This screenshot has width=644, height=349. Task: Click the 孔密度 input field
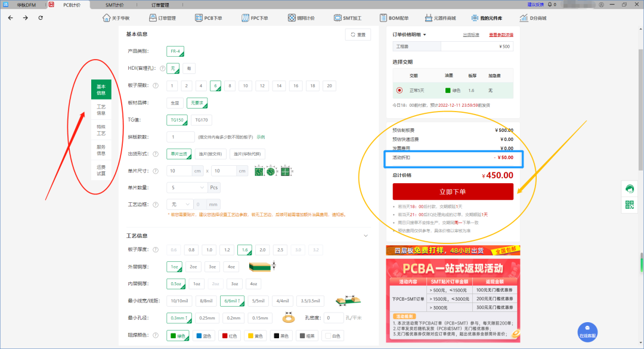coord(333,318)
